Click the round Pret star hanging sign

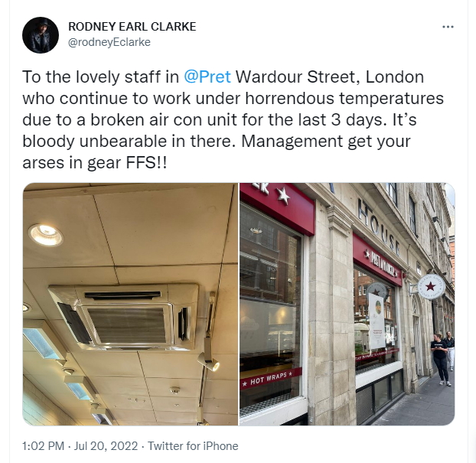[430, 287]
